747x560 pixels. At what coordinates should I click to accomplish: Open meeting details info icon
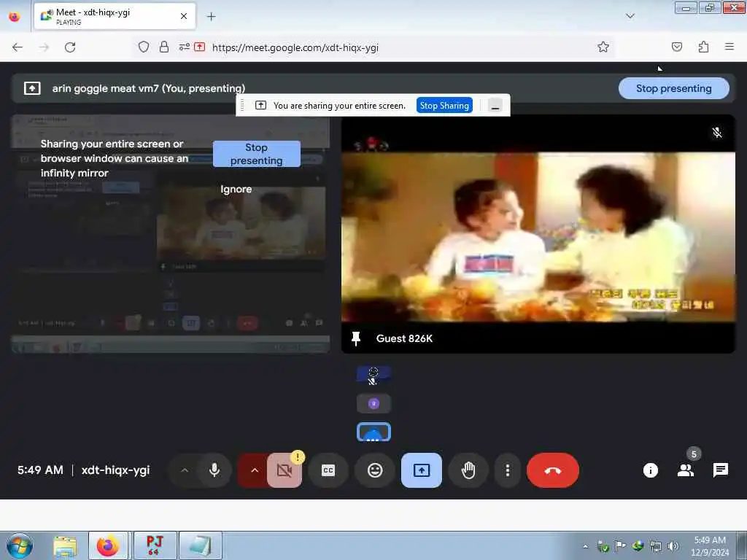(x=650, y=470)
